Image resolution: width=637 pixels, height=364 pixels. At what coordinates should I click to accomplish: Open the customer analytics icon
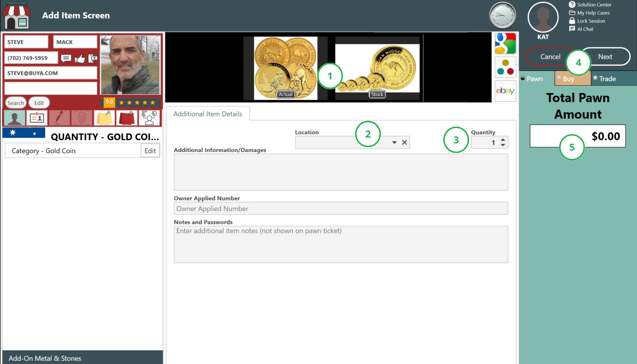click(149, 118)
